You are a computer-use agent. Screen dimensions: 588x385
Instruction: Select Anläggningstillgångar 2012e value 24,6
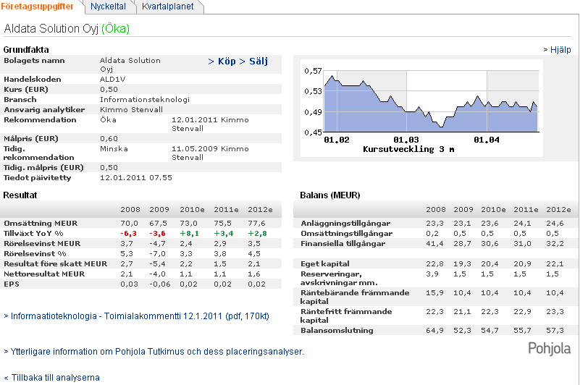(x=555, y=223)
